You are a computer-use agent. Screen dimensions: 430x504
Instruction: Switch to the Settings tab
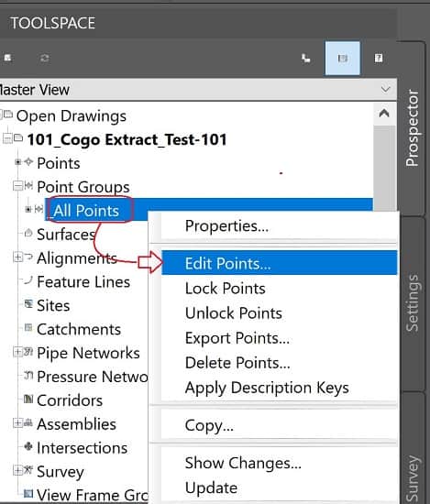pyautogui.click(x=413, y=303)
